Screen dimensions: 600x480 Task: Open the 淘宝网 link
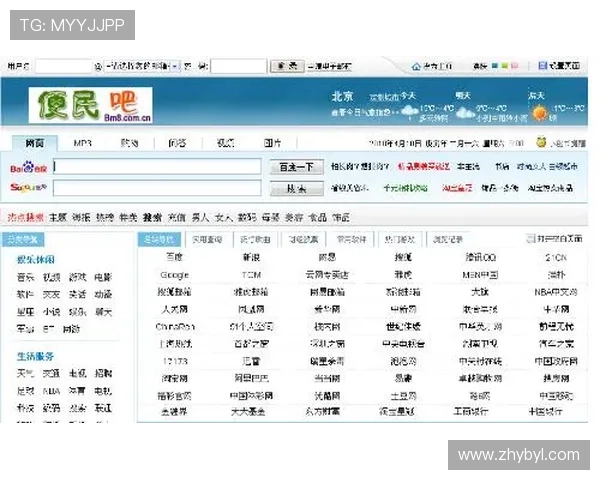174,378
